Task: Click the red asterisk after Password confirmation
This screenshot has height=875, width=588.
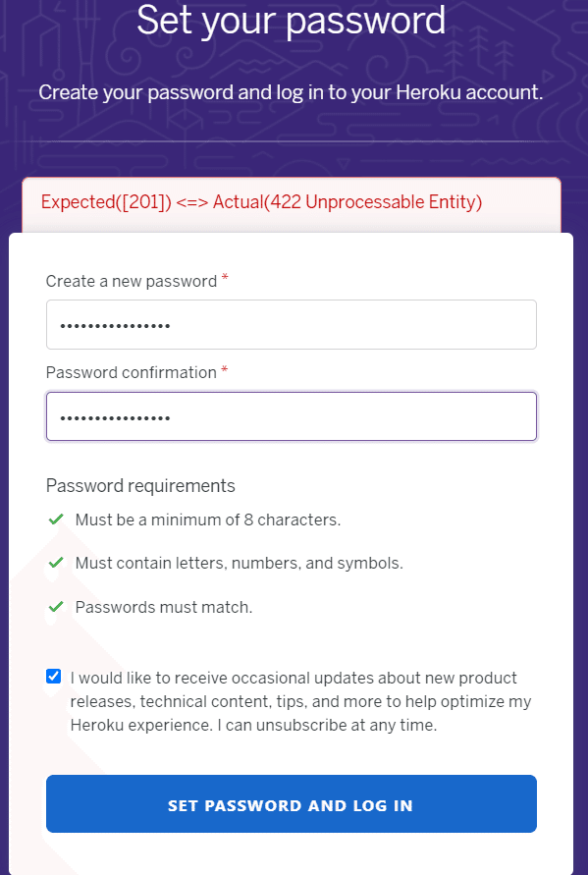Action: coord(224,369)
